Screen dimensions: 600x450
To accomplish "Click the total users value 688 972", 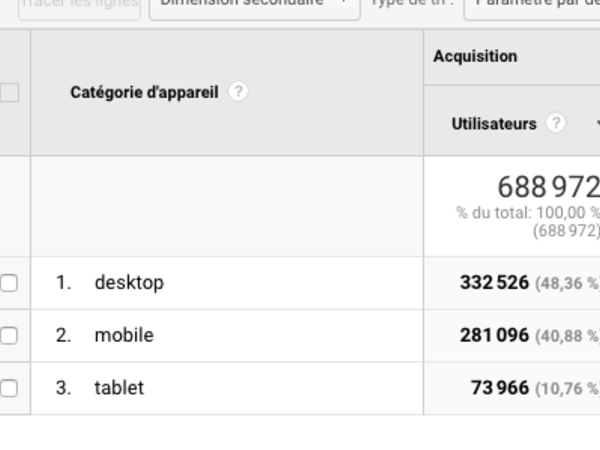I will pyautogui.click(x=548, y=186).
